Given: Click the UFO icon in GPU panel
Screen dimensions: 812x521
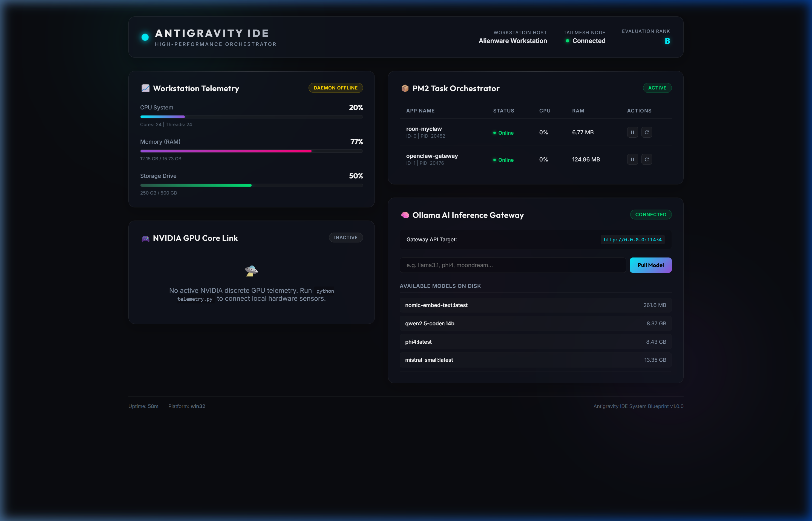Looking at the screenshot, I should (x=251, y=271).
